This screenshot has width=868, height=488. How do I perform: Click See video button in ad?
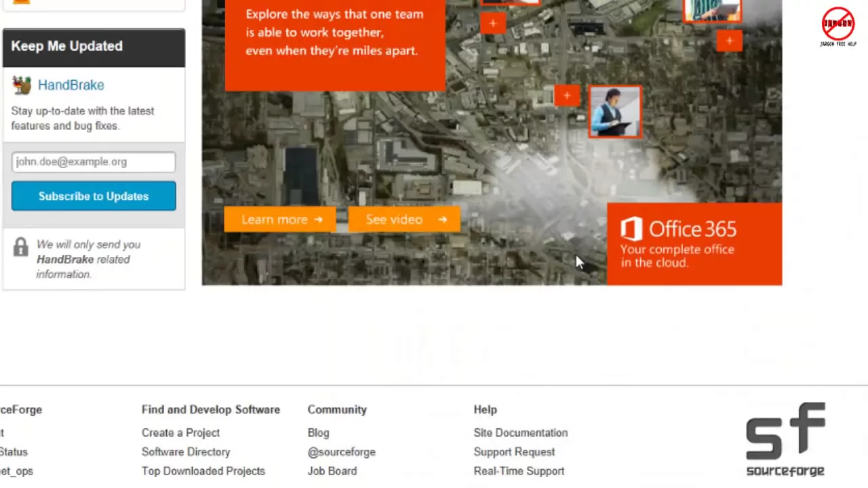pos(406,220)
